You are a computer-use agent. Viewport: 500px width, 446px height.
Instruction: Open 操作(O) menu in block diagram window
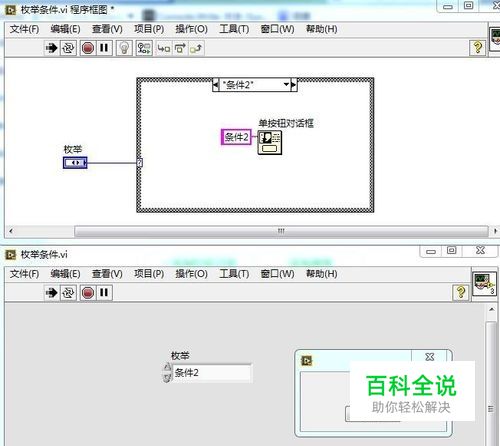click(x=191, y=29)
